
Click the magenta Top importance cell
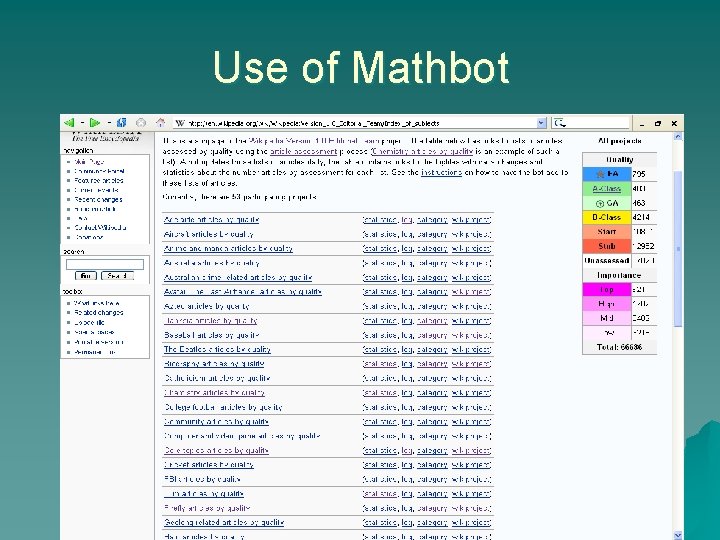(x=607, y=290)
